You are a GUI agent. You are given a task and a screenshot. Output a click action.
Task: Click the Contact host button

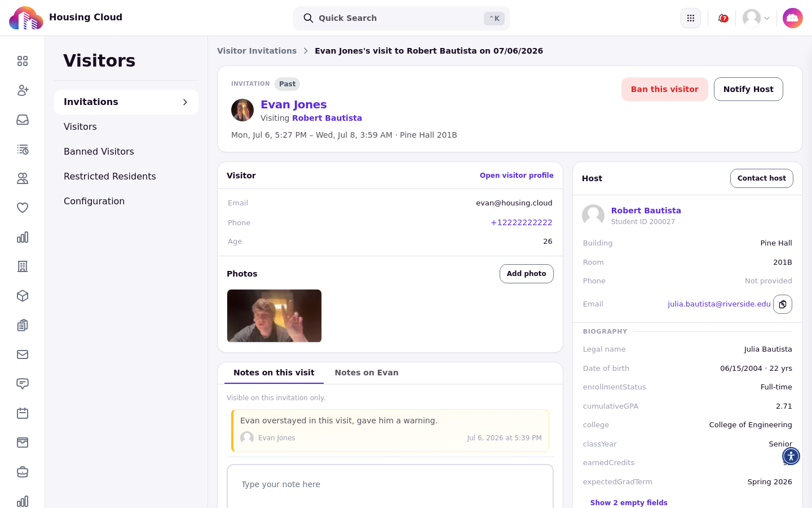762,178
